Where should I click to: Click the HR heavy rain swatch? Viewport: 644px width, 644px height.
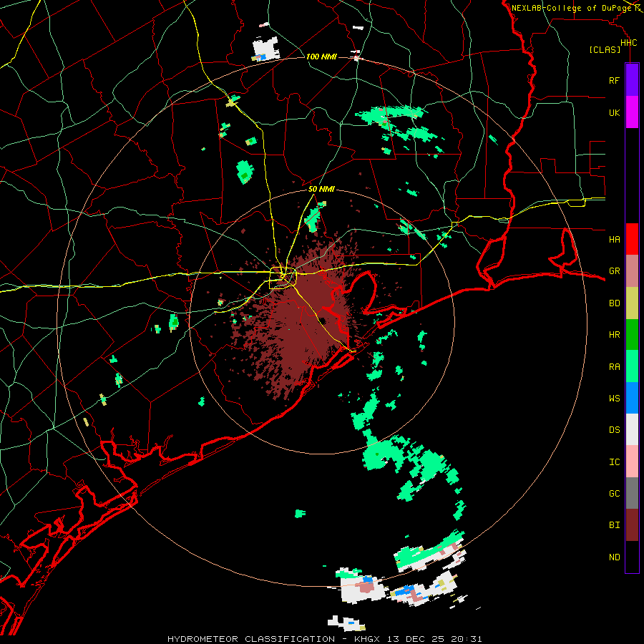point(632,335)
